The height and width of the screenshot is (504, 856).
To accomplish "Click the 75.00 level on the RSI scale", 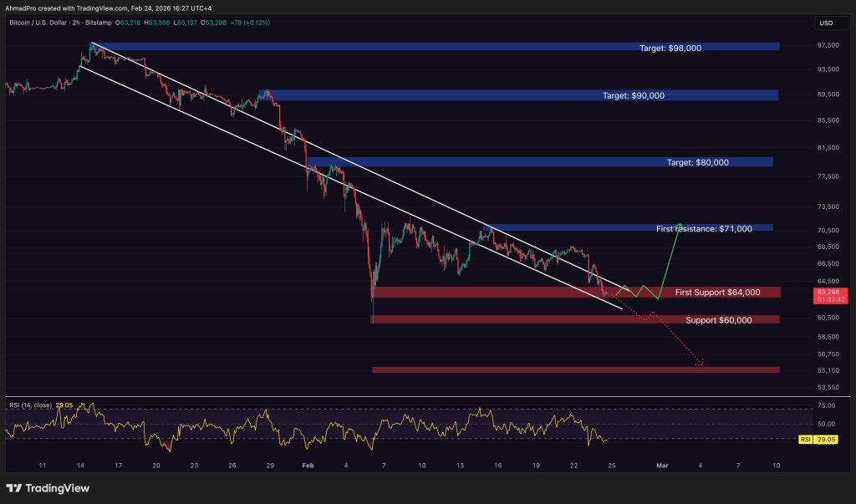I will (x=825, y=405).
